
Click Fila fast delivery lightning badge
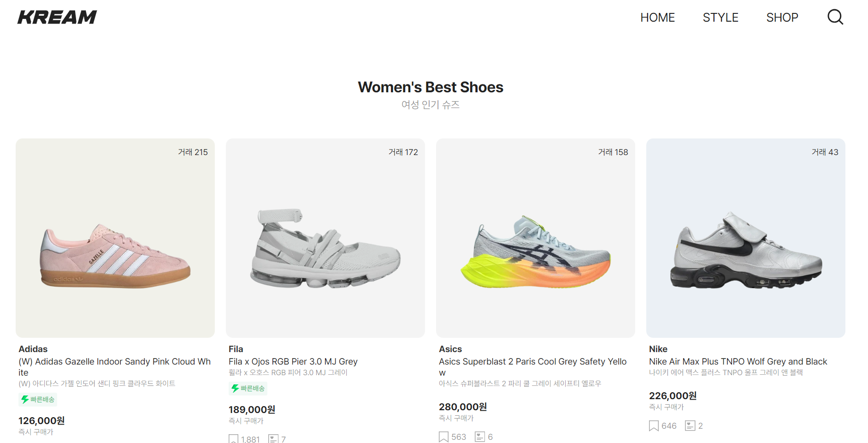(248, 389)
